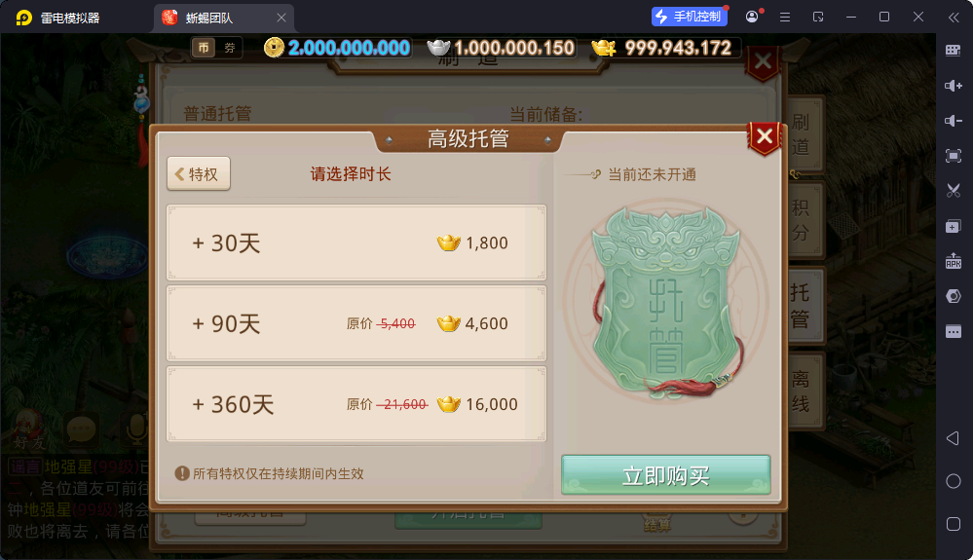
Task: Install an APK using the sidebar icon
Action: coord(954,261)
